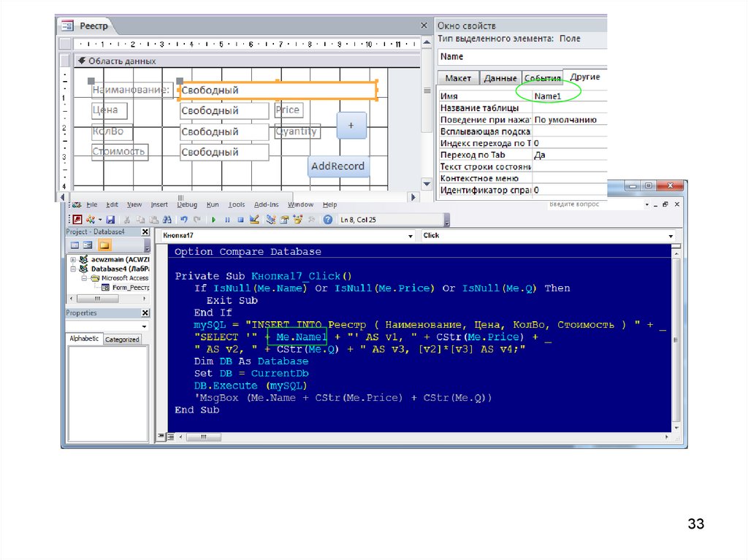
Task: Open the Кнопка17 object dropdown
Action: point(410,236)
